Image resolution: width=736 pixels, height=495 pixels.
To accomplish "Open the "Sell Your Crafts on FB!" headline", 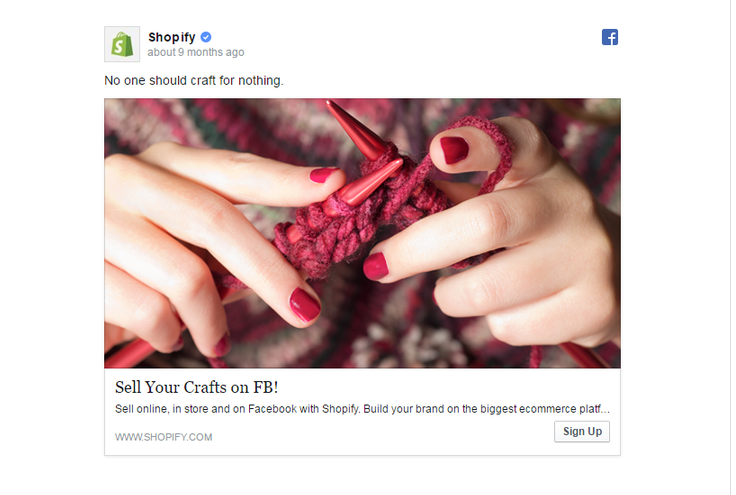I will [x=197, y=388].
